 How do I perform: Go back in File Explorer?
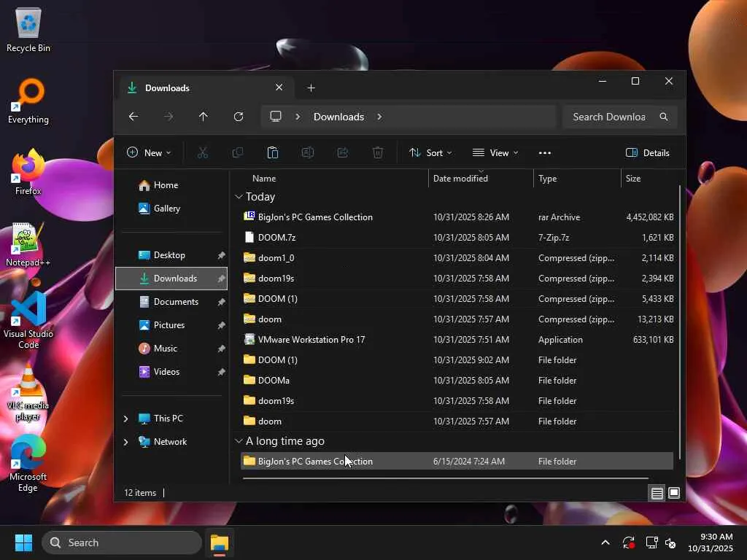click(133, 117)
